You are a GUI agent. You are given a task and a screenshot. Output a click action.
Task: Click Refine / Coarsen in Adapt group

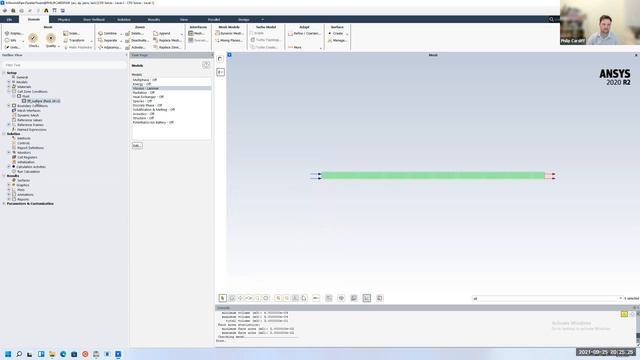[304, 33]
